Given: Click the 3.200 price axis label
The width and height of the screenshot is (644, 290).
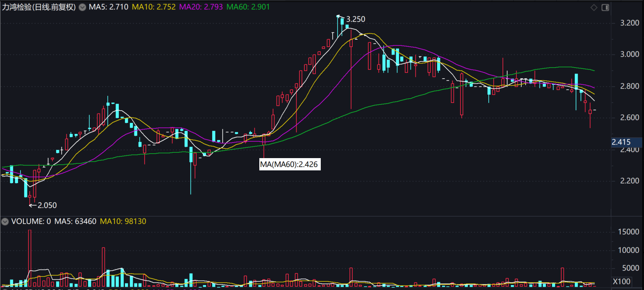Looking at the screenshot, I should pyautogui.click(x=629, y=23).
